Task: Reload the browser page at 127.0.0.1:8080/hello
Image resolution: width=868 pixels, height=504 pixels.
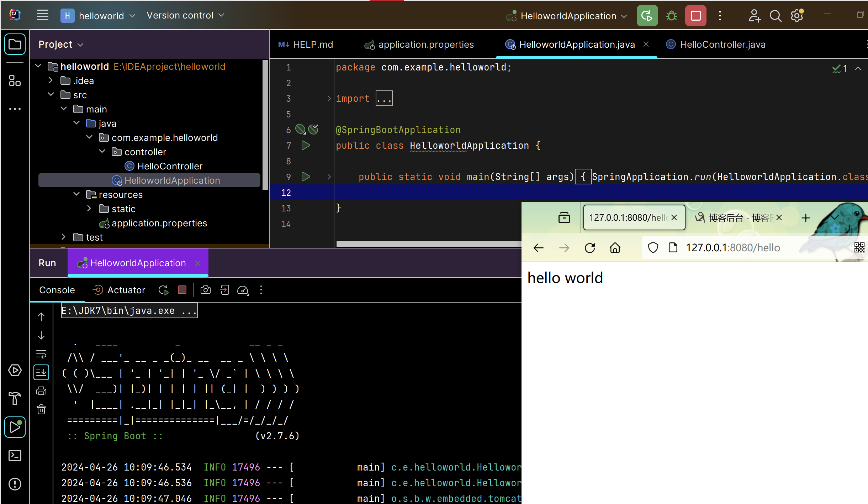Action: tap(589, 248)
